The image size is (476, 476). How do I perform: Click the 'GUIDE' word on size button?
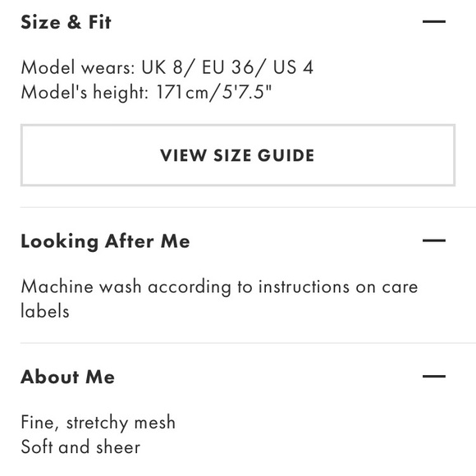(286, 155)
